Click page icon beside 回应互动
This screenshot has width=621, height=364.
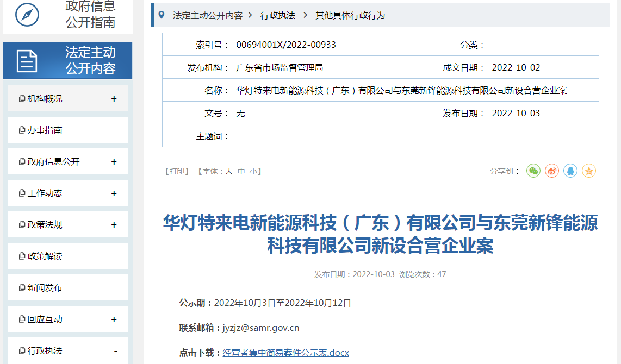22,319
